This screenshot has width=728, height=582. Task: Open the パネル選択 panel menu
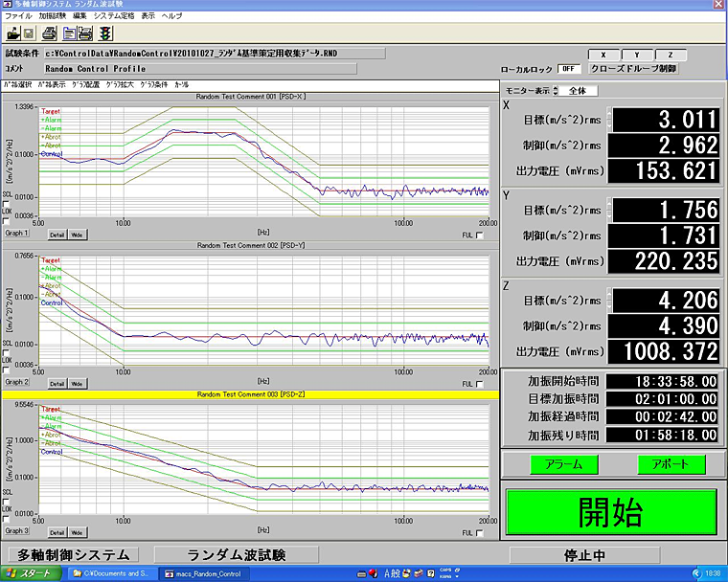pyautogui.click(x=17, y=85)
